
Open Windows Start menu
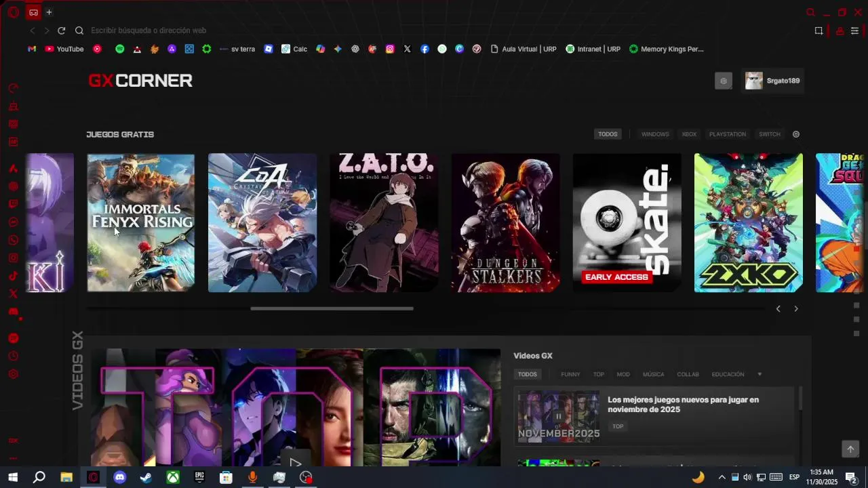coord(13,477)
